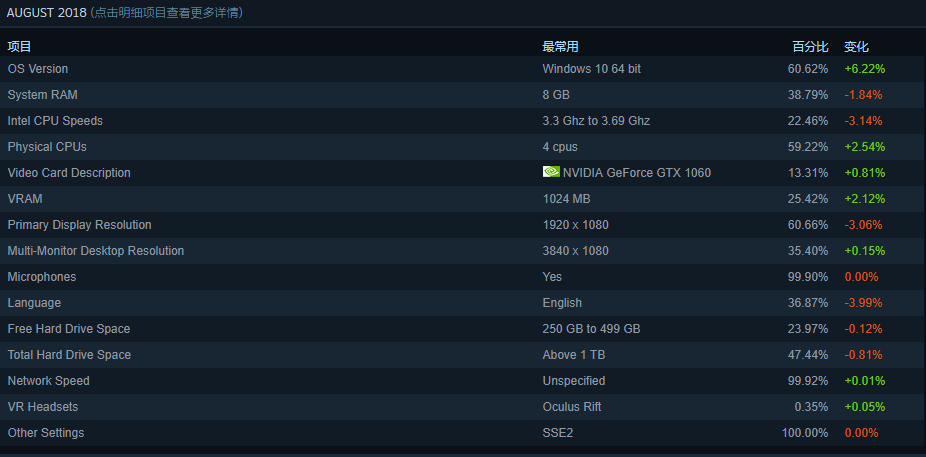
Task: Expand Primary Display Resolution row
Action: [79, 225]
